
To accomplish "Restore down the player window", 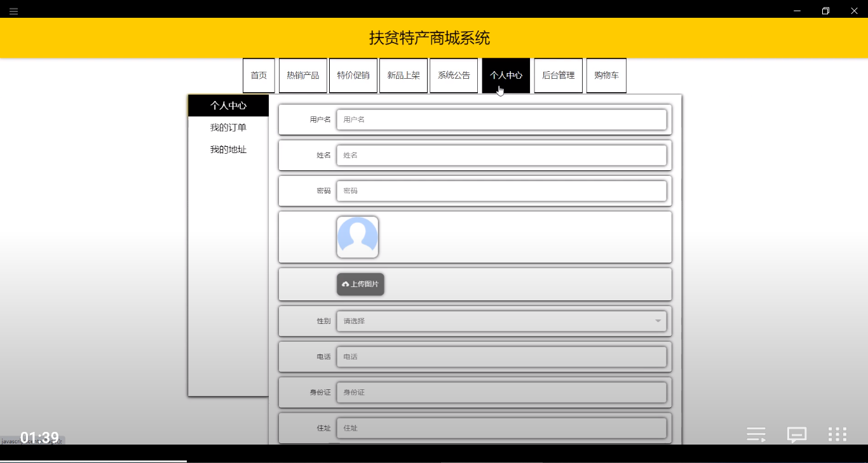I will [x=825, y=11].
